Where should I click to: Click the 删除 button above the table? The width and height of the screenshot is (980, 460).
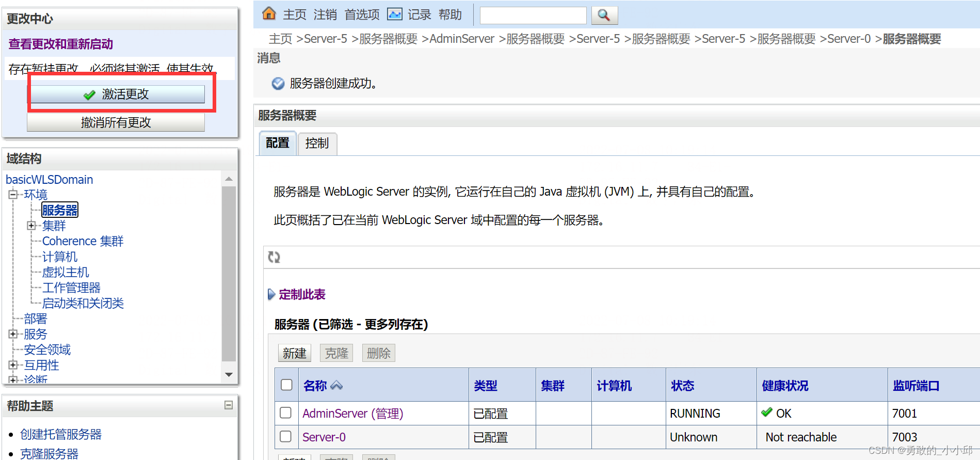[x=379, y=353]
